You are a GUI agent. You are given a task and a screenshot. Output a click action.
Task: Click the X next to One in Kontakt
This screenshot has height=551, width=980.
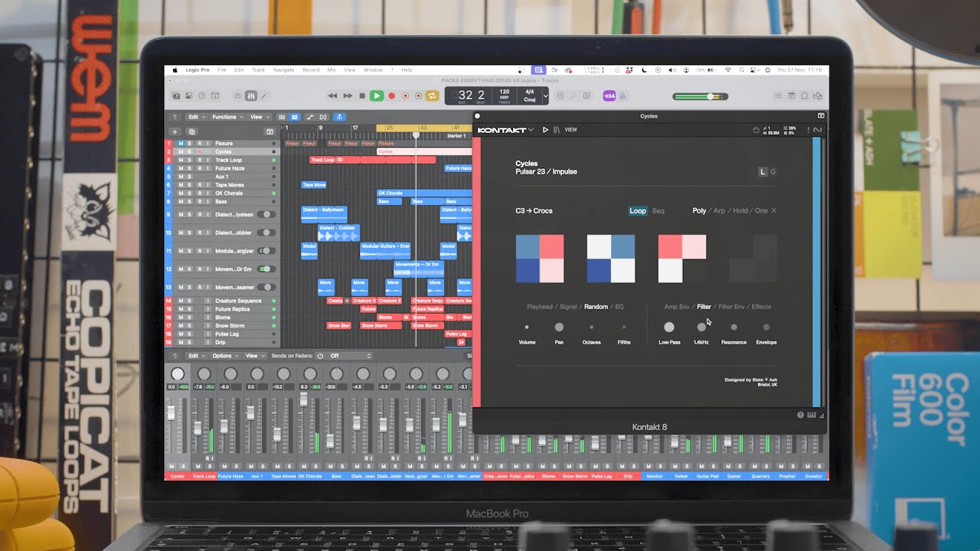coord(773,210)
